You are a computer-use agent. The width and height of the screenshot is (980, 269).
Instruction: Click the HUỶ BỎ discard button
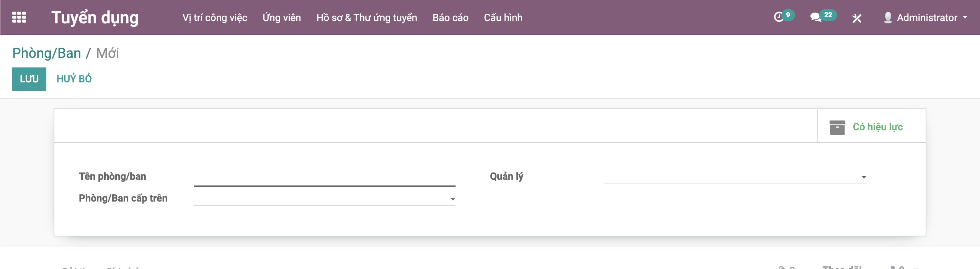pyautogui.click(x=74, y=79)
